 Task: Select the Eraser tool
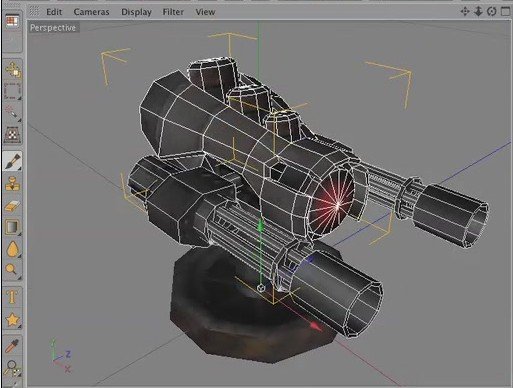[12, 206]
